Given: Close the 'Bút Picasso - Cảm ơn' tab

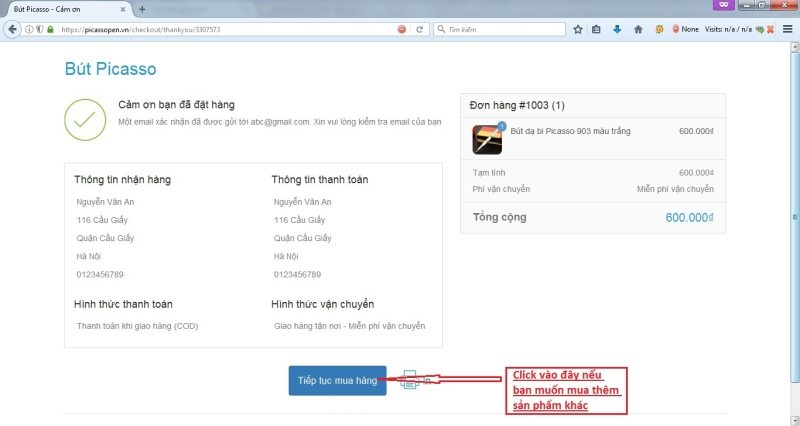Looking at the screenshot, I should tap(123, 9).
